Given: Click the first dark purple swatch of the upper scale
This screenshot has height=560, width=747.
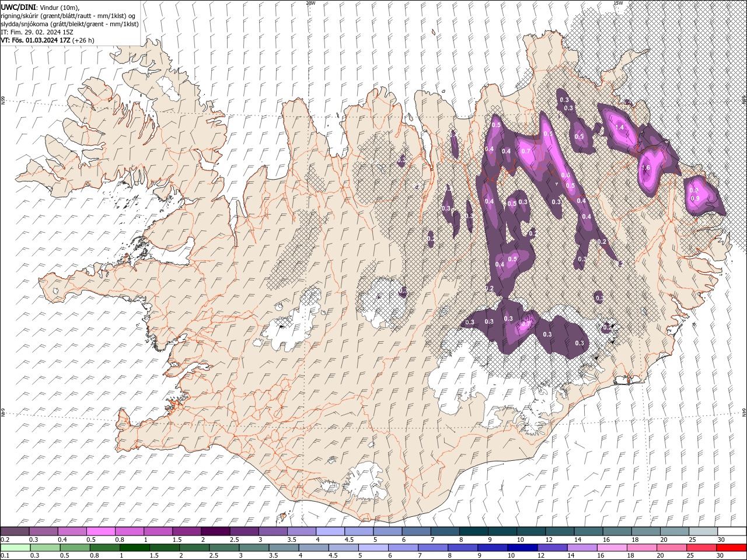Looking at the screenshot, I should (15, 531).
